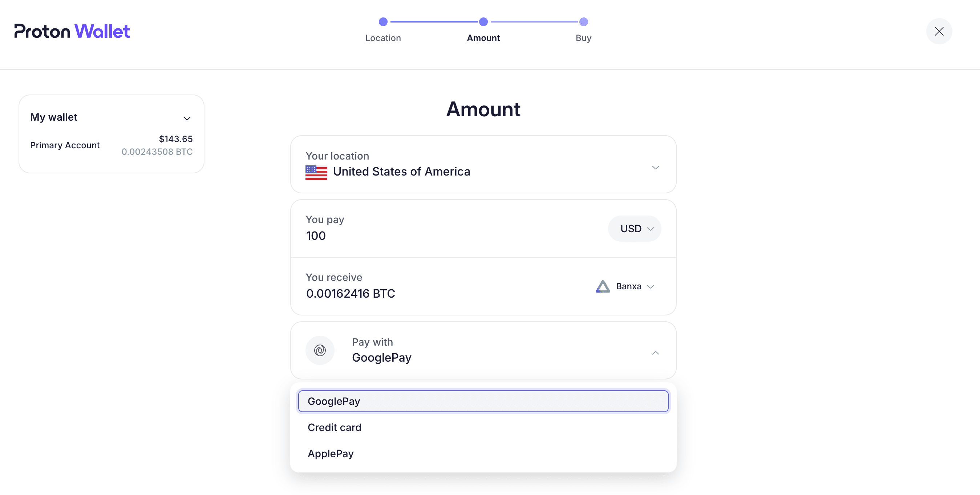Click the Location step progress dot
The image size is (980, 495).
pyautogui.click(x=383, y=22)
